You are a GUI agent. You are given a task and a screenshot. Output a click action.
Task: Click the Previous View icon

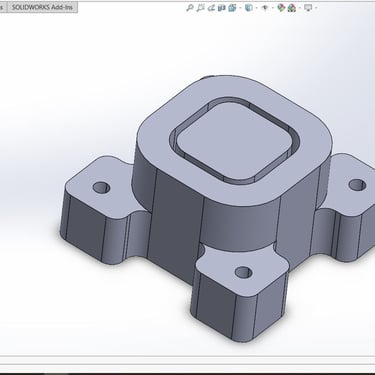[x=211, y=8]
